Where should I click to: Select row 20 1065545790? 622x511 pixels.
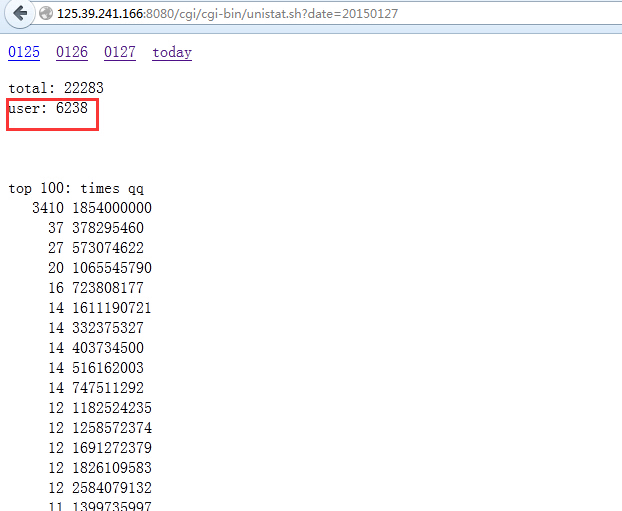pos(100,268)
